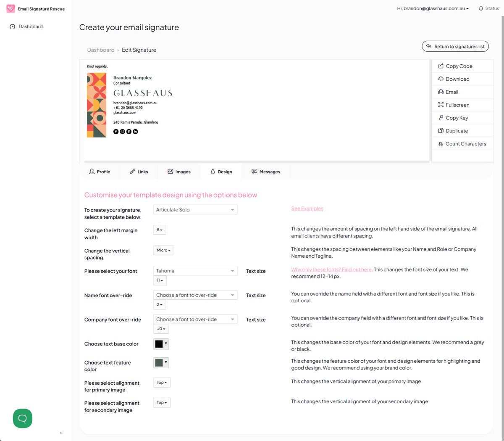The image size is (504, 441).
Task: Open the company text size +0 dropdown
Action: coord(161,329)
